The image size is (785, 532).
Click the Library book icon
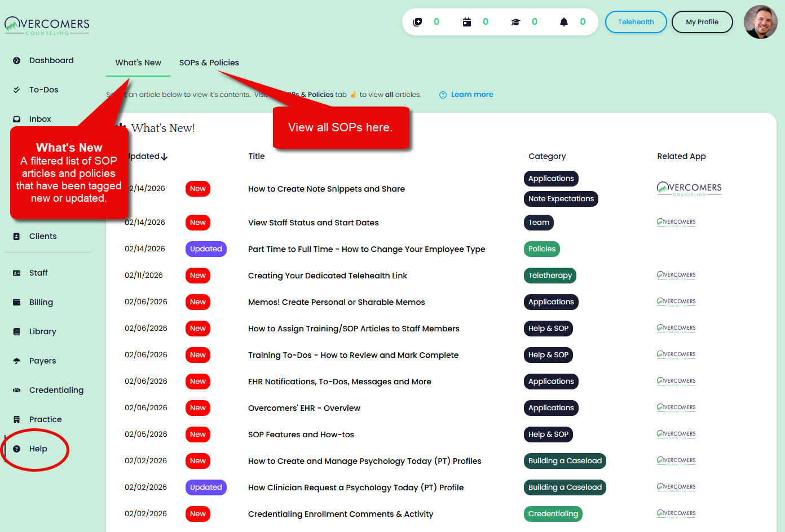tap(17, 331)
